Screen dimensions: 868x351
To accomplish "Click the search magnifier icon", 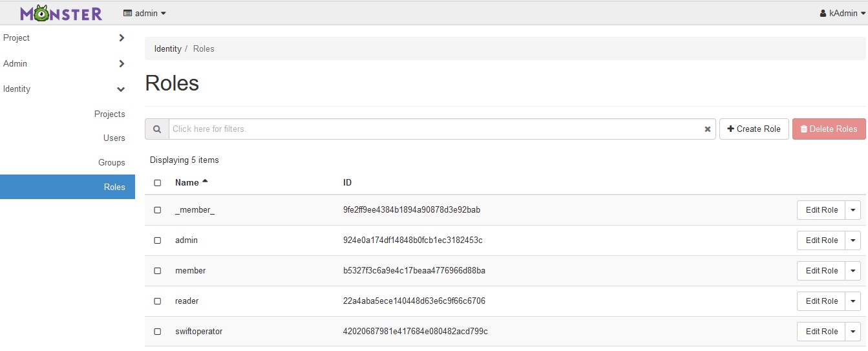I will [157, 129].
